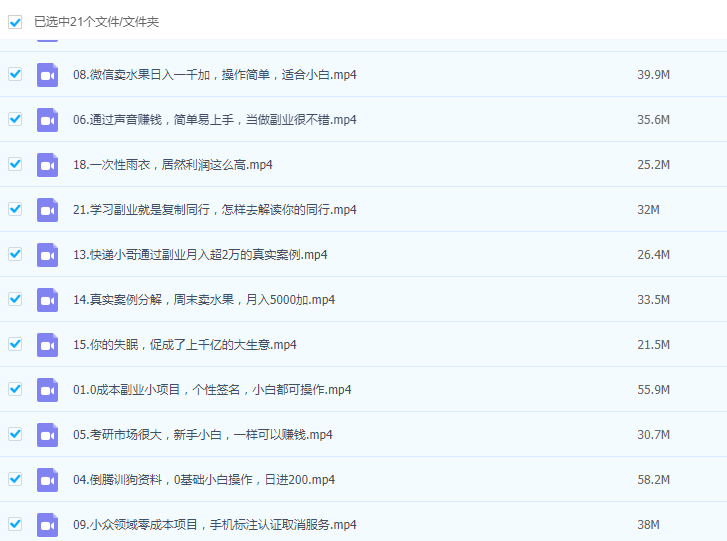The height and width of the screenshot is (541, 727).
Task: Toggle checkbox for 09.小众领域零成本项目 file
Action: pyautogui.click(x=15, y=524)
